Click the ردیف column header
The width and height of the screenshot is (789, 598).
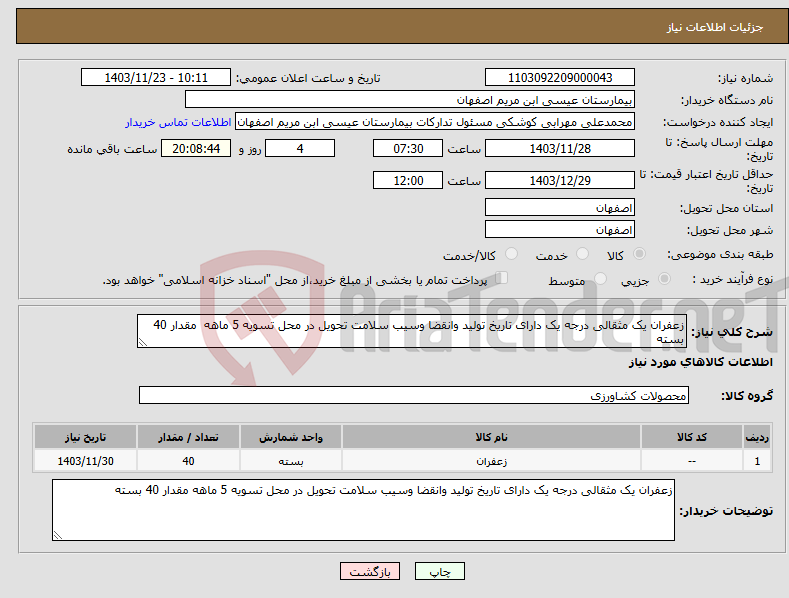point(757,437)
